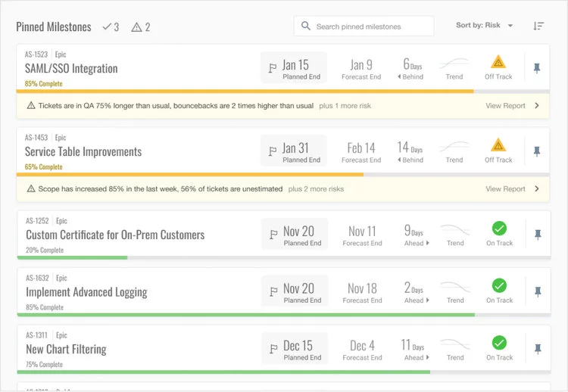Image resolution: width=568 pixels, height=392 pixels.
Task: Toggle pin on Service Table Improvements
Action: coord(537,151)
